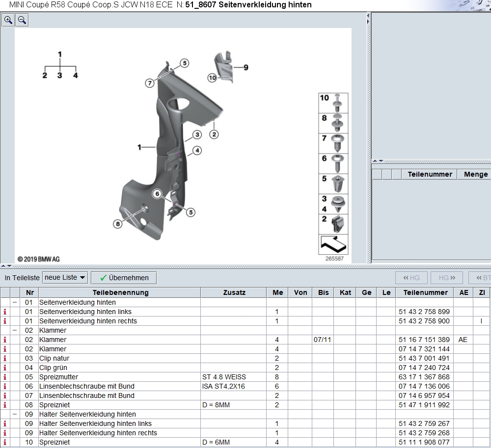The width and height of the screenshot is (491, 448).
Task: Select part 10 thumbnail in diagram legend
Action: 333,103
